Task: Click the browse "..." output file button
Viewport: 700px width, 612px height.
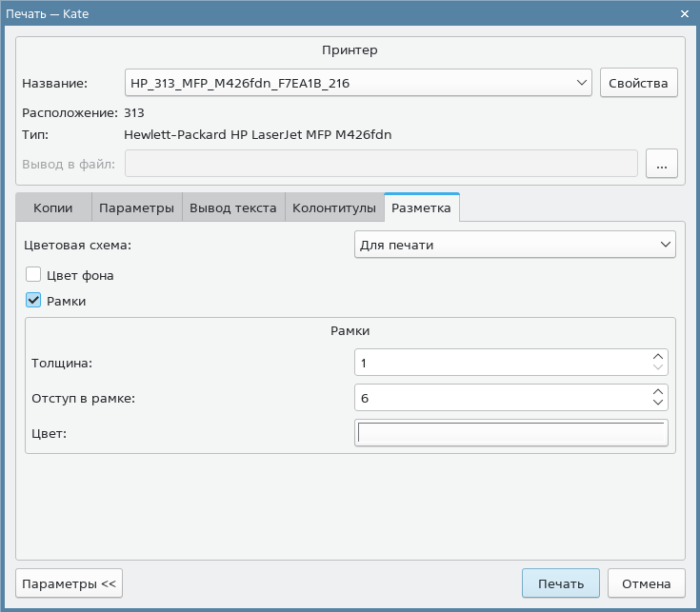Action: [x=661, y=164]
